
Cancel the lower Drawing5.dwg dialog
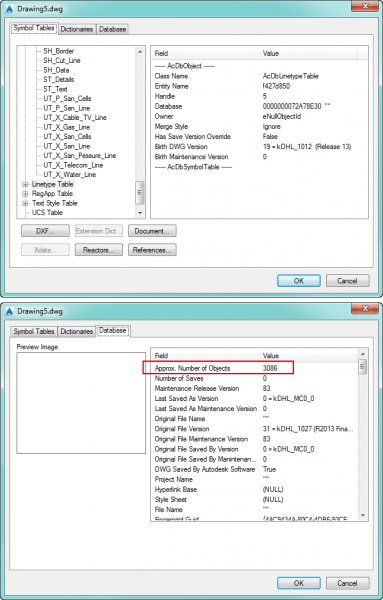coord(347,583)
